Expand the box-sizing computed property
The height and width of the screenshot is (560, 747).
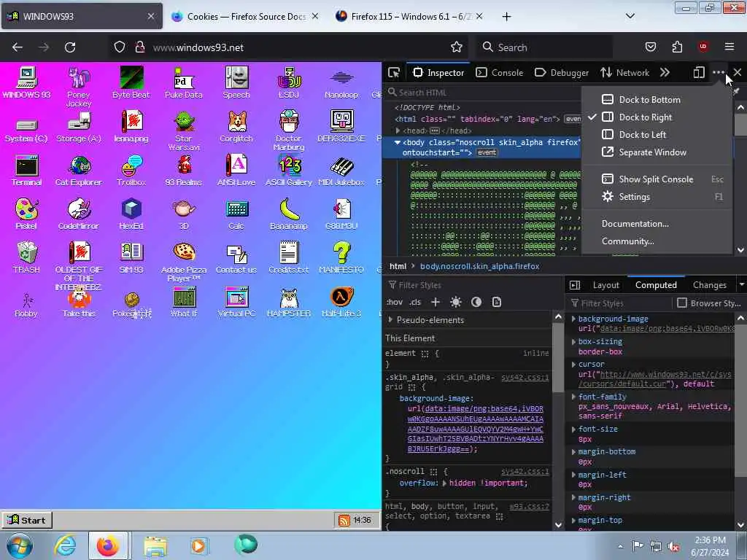click(573, 341)
